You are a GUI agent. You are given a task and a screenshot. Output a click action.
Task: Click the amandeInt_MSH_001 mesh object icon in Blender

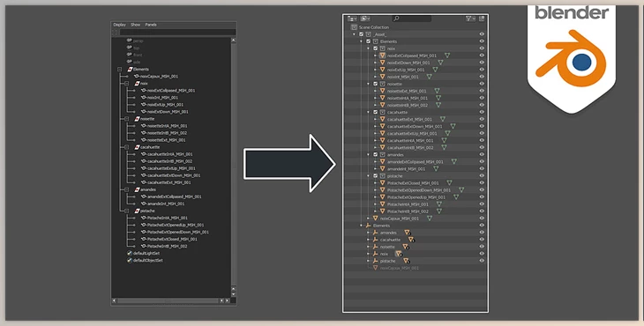382,169
